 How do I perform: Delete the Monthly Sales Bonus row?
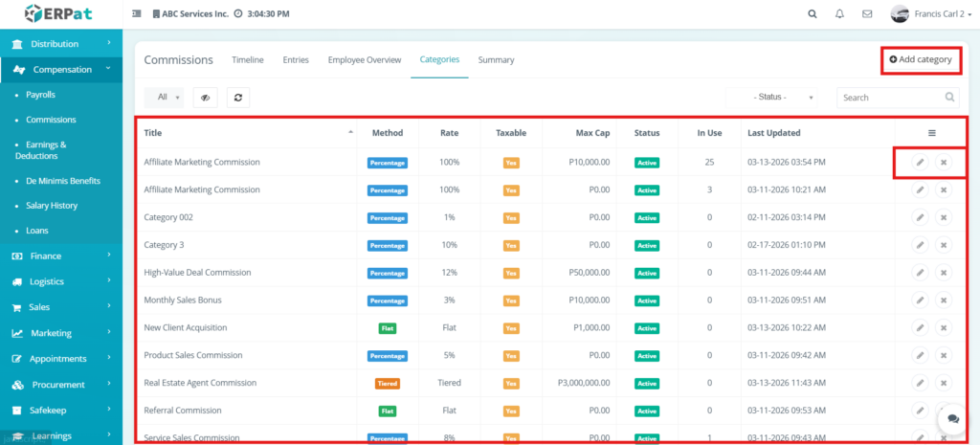coord(944,300)
